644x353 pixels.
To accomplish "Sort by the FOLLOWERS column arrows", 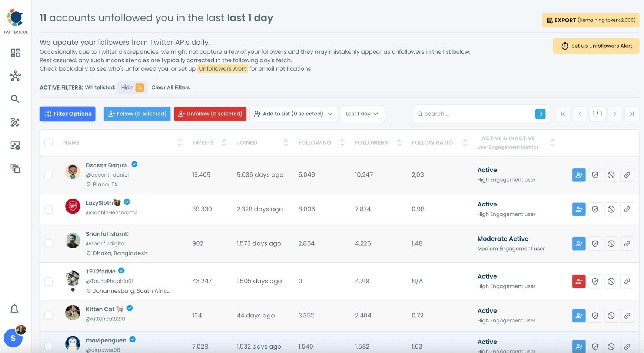I will 399,142.
